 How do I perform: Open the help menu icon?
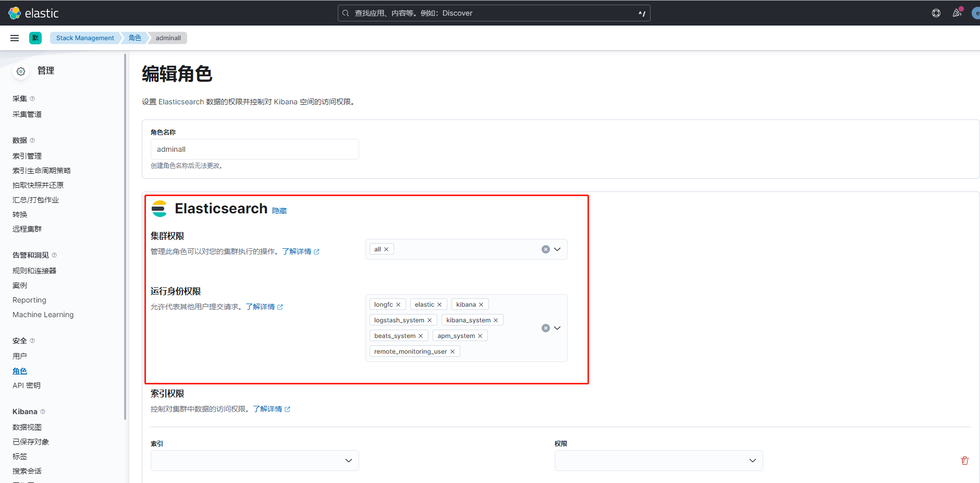(936, 13)
